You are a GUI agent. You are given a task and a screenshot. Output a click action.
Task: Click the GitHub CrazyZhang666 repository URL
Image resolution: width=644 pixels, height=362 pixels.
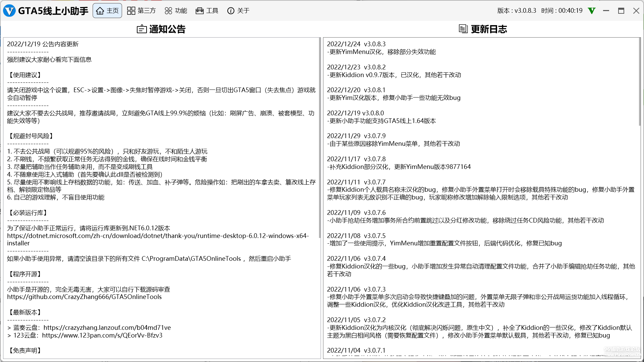[x=84, y=297]
